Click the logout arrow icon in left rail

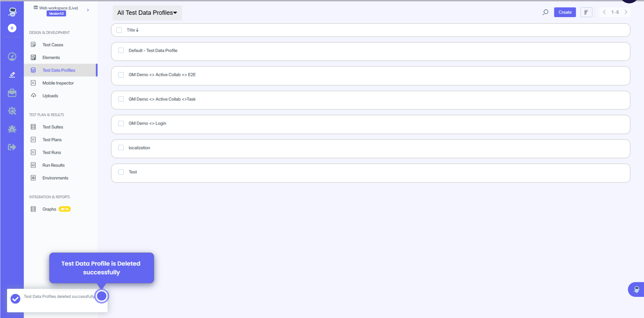click(x=12, y=147)
